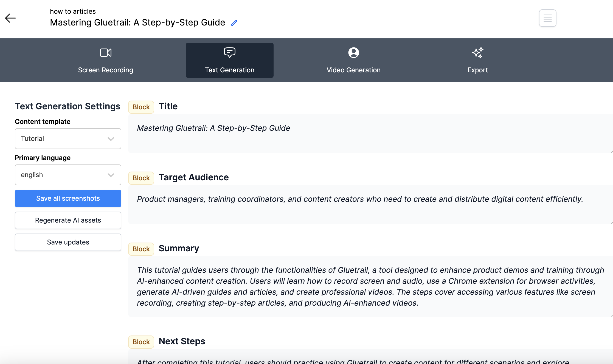
Task: Click the chevron in Content template box
Action: 111,139
